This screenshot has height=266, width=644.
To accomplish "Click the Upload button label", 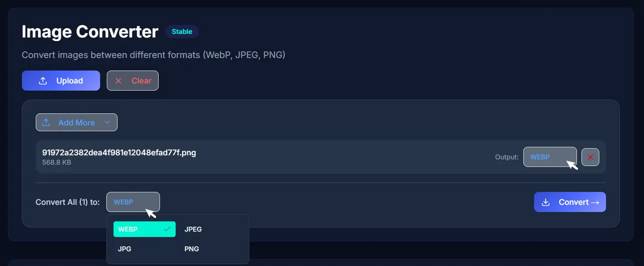I will [70, 81].
